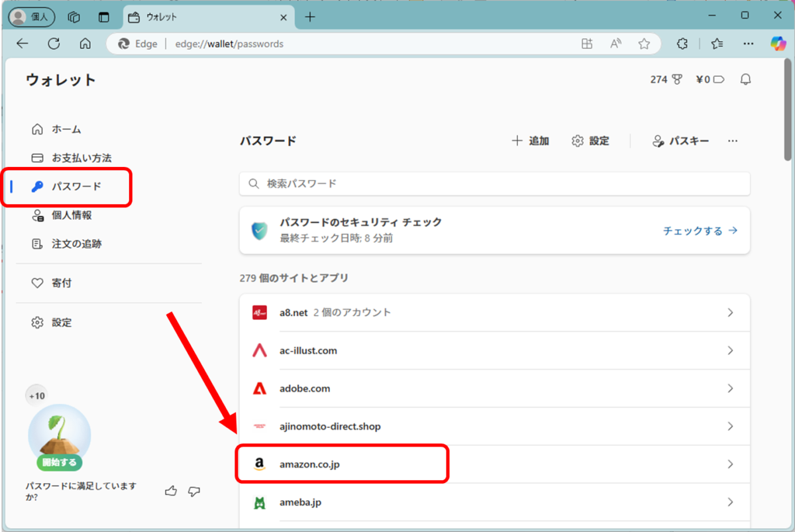This screenshot has width=795, height=532.
Task: Open the 個人 profile button
Action: (32, 17)
